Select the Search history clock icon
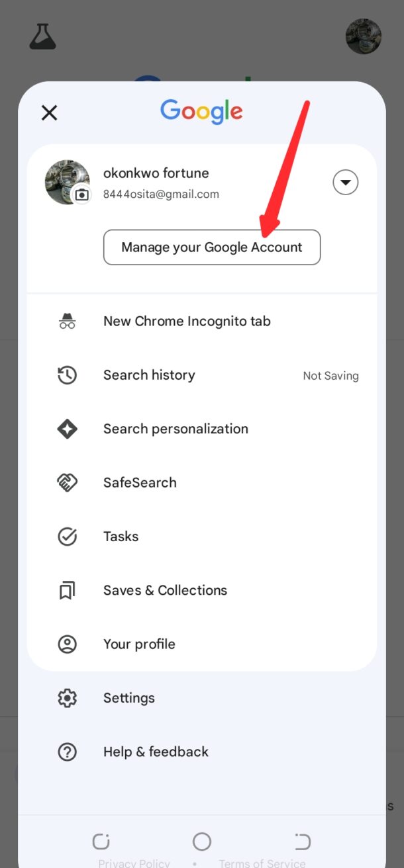The image size is (404, 868). click(x=67, y=375)
